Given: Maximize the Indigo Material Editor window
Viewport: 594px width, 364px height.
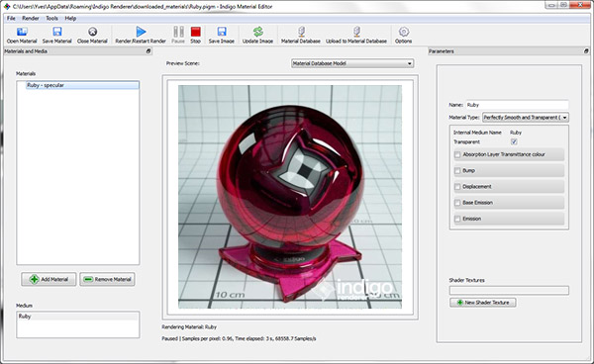Looking at the screenshot, I should pyautogui.click(x=563, y=5).
